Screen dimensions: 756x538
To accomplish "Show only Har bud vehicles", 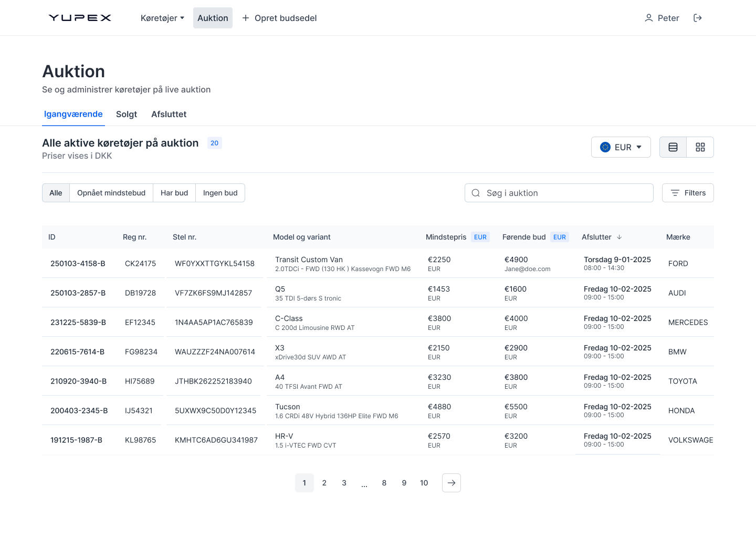I will point(174,193).
